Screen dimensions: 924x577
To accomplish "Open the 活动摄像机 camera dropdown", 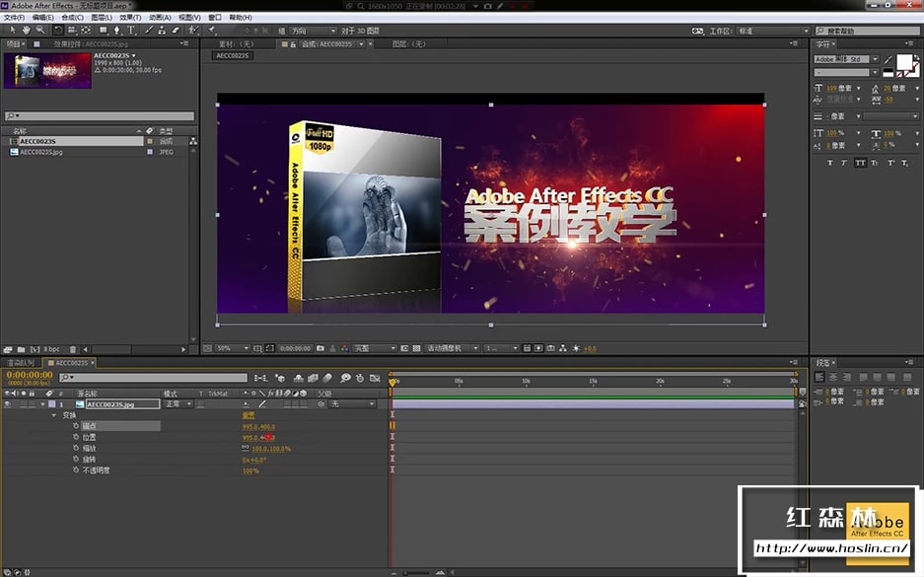I will coord(452,348).
